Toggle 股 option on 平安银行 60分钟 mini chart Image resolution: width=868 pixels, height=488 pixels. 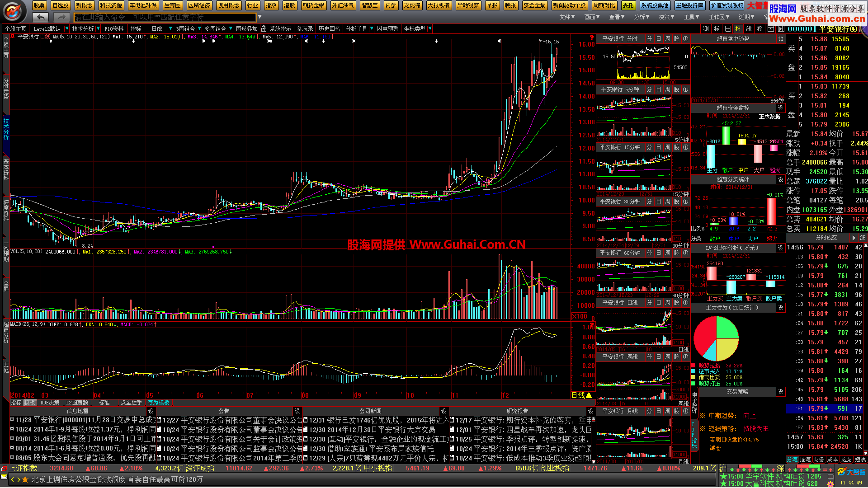[677, 253]
